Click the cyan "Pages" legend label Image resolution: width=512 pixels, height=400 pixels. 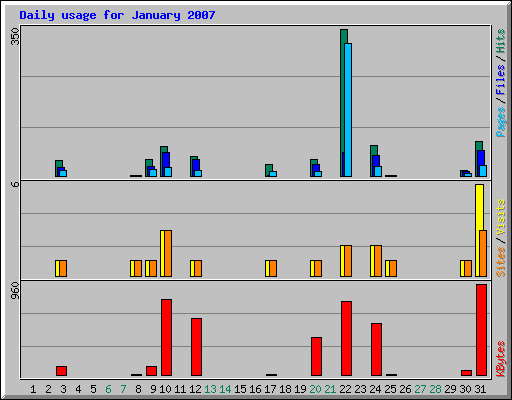point(501,122)
